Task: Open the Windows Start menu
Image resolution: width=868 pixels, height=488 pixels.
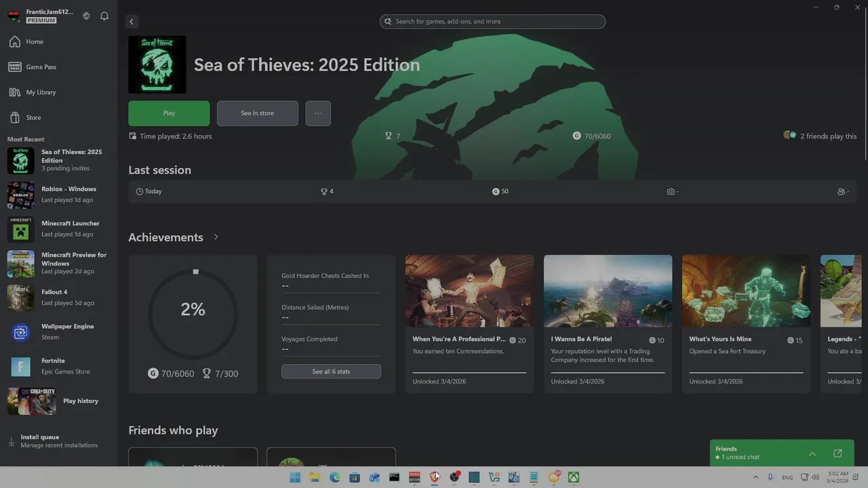Action: click(295, 477)
